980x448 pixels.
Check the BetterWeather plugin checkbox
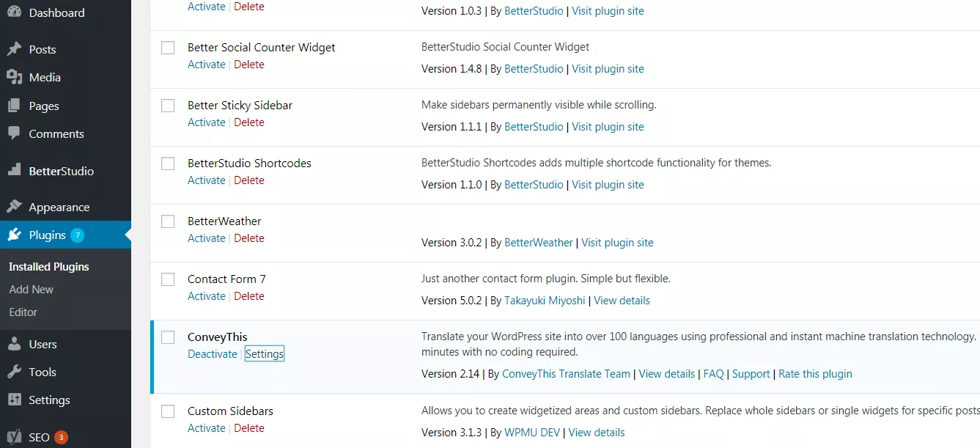pyautogui.click(x=168, y=221)
